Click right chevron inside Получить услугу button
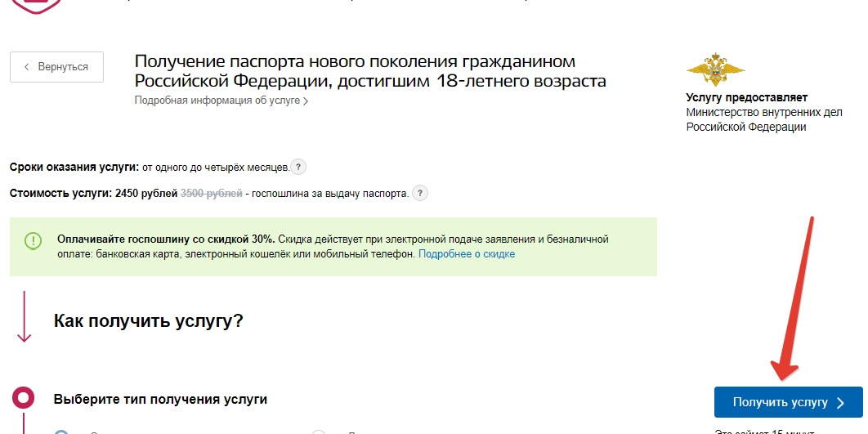Viewport: 868px width, 434px height. (840, 402)
